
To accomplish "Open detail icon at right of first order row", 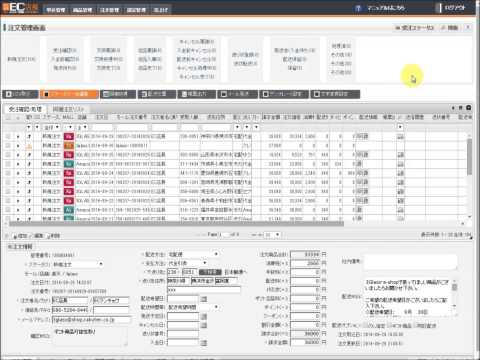I will 400,136.
